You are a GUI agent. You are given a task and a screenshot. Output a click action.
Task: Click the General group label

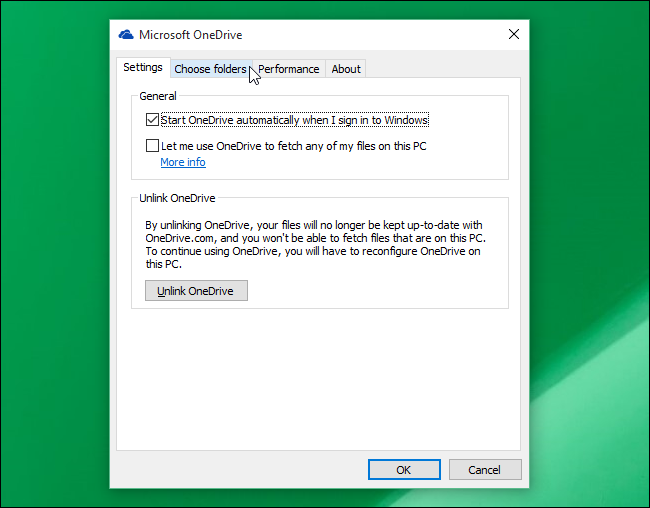158,96
